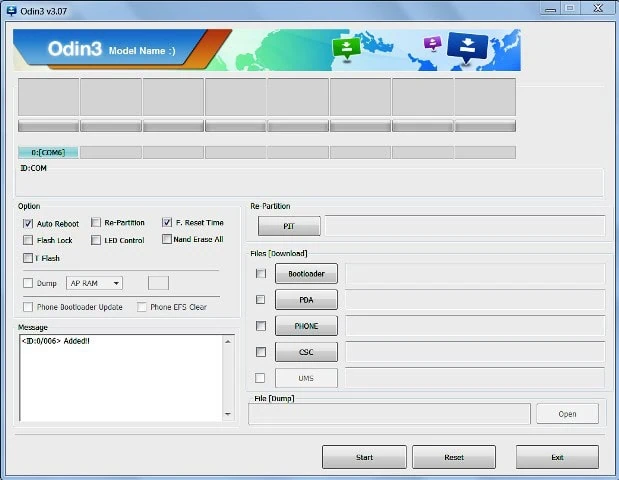Image resolution: width=619 pixels, height=480 pixels.
Task: Click the large blue download marker on the banner
Action: (467, 47)
